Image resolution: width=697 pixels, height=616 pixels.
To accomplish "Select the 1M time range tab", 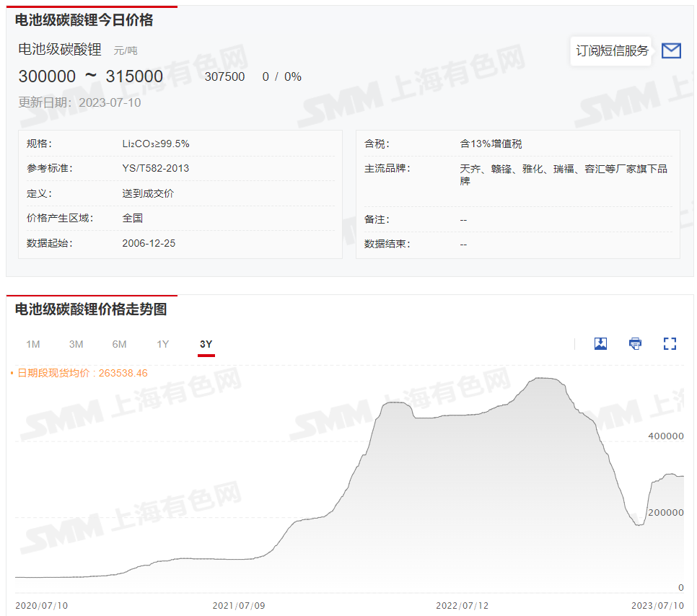I will [33, 345].
